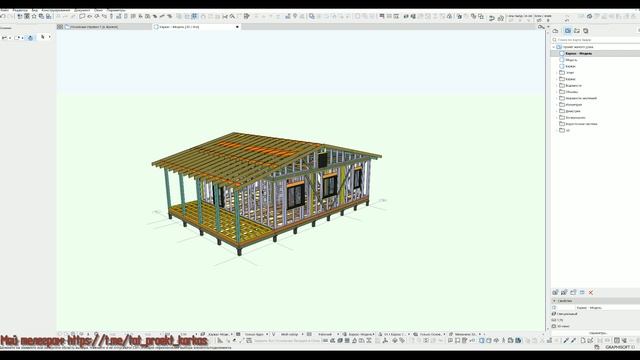
Task: Select the Arrow pointer tool in the left toolbox
Action: click(43, 37)
